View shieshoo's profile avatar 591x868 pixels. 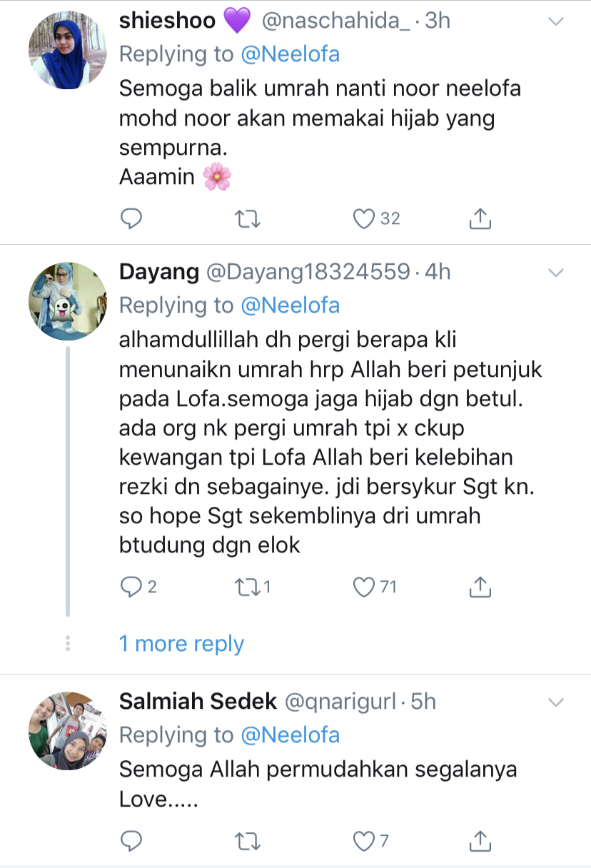[x=67, y=50]
